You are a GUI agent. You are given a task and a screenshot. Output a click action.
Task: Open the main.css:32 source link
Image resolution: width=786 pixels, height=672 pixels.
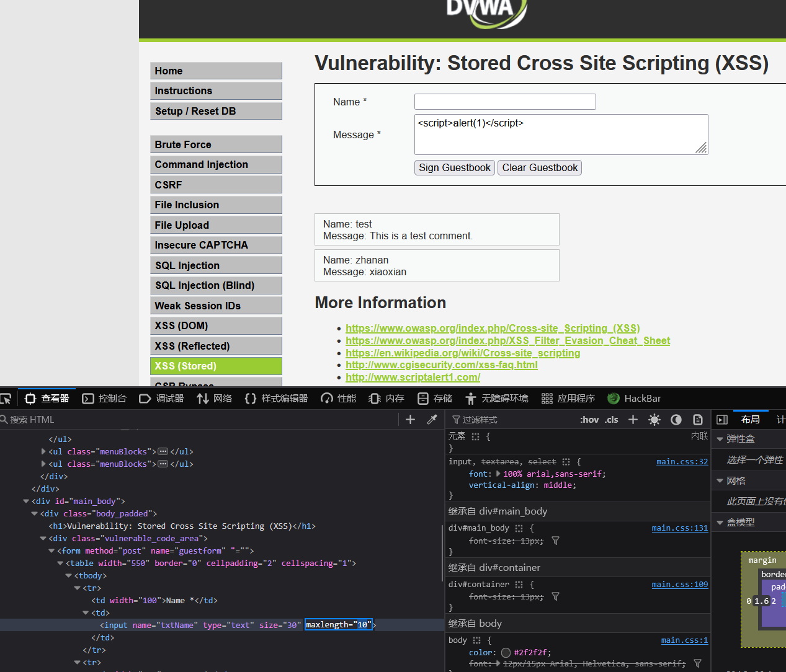pos(682,462)
